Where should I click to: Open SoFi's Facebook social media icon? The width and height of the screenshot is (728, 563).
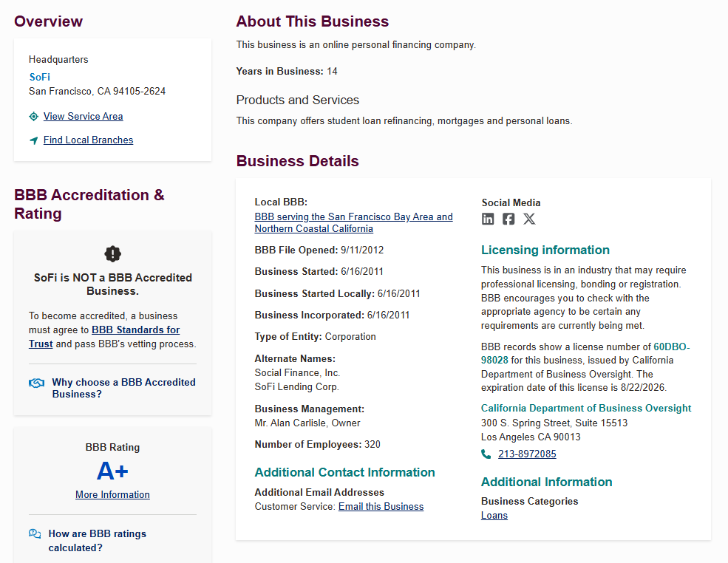[x=508, y=219]
